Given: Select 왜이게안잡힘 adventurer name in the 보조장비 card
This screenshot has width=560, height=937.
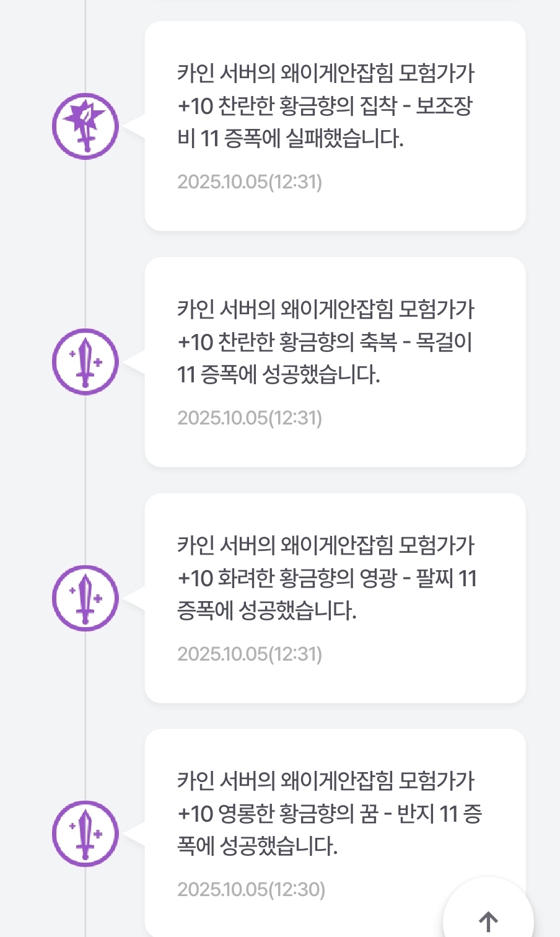Looking at the screenshot, I should tap(336, 73).
